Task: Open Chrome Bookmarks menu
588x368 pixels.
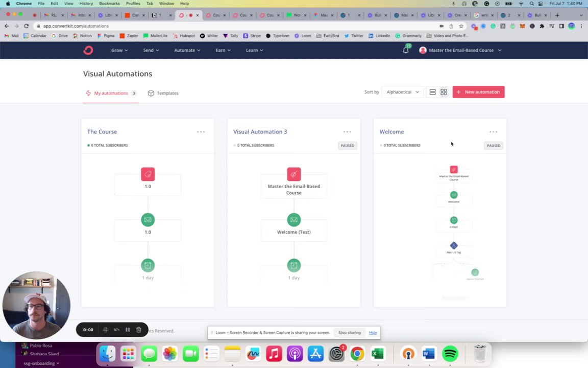Action: coord(110,4)
